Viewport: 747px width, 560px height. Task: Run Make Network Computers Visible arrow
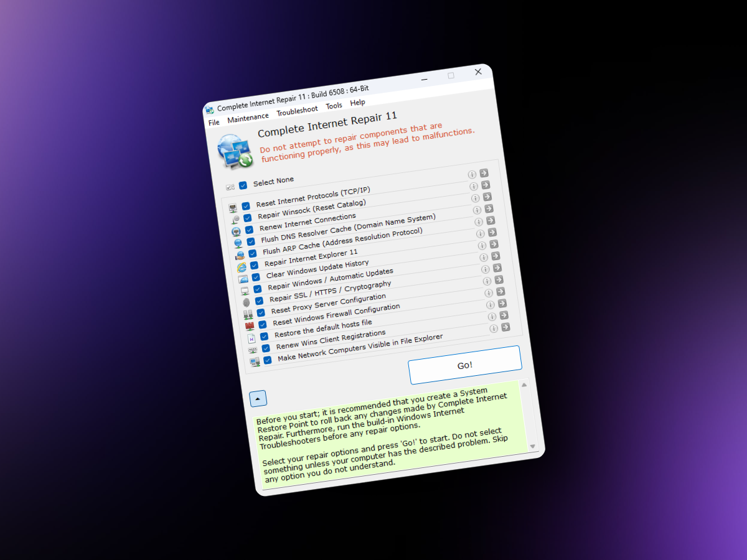(x=505, y=327)
